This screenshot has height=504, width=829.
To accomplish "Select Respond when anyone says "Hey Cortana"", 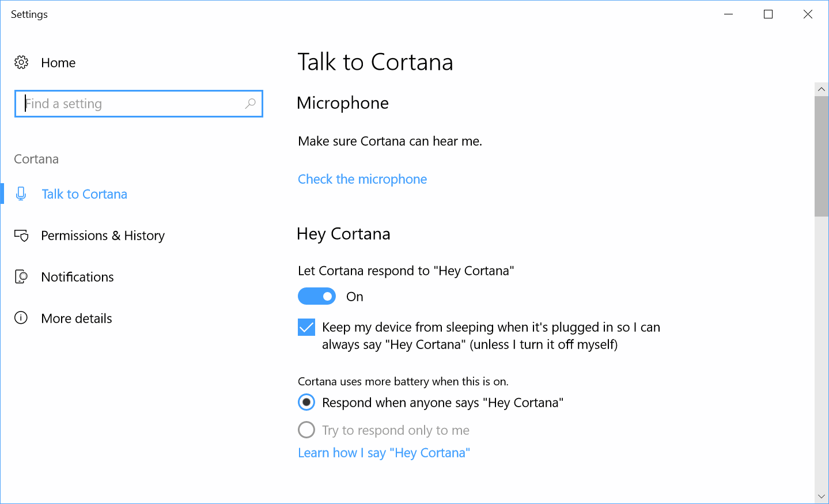I will [x=306, y=402].
